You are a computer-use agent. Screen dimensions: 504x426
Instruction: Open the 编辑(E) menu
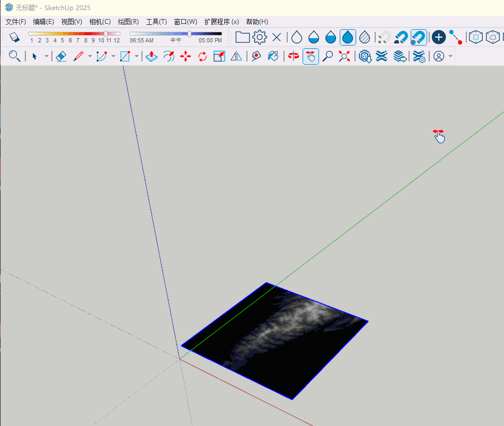point(43,22)
